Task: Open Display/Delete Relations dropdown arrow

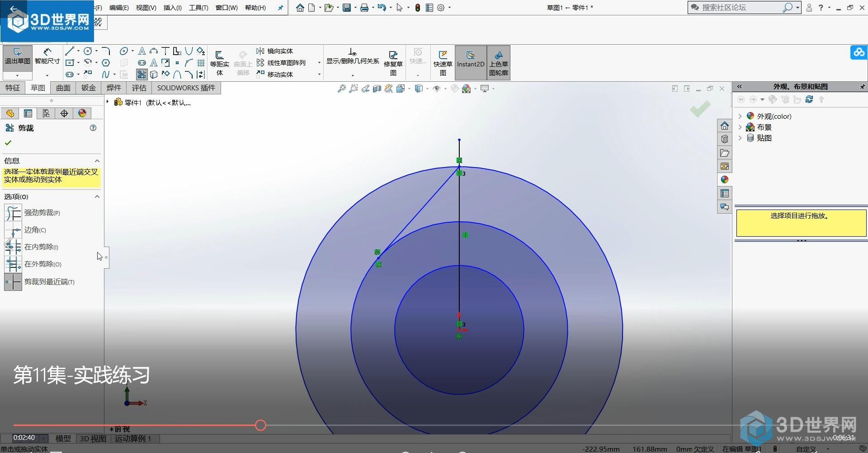Action: click(x=353, y=75)
